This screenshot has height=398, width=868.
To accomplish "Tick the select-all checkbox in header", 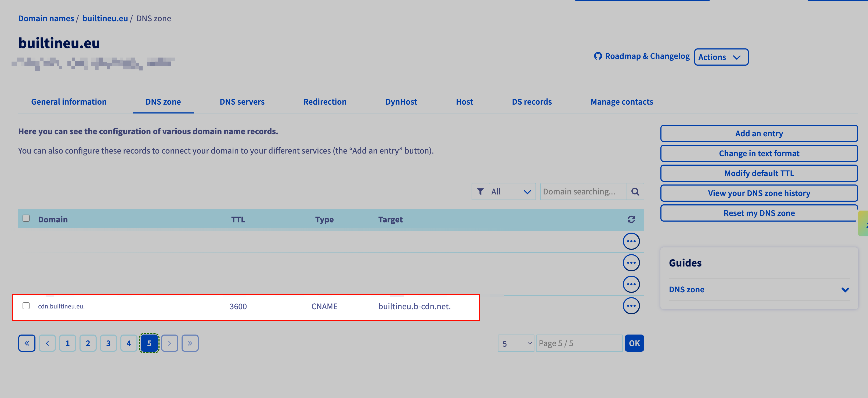I will pyautogui.click(x=26, y=218).
